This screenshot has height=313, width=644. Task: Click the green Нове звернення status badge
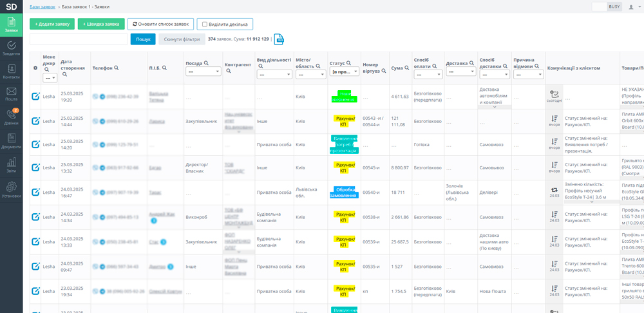tap(344, 97)
